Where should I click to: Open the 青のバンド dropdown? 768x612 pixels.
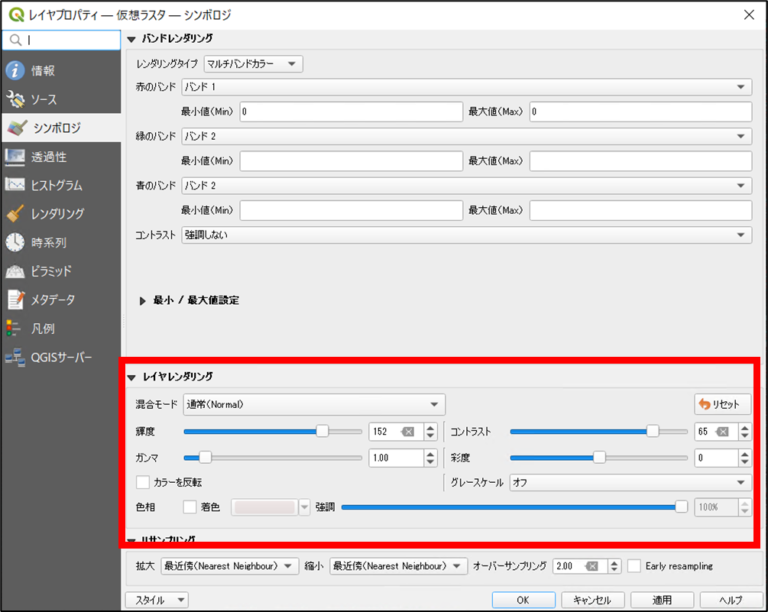click(x=466, y=186)
